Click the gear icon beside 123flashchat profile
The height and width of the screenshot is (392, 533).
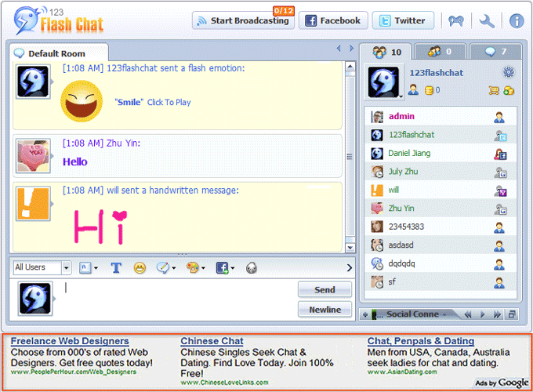[x=509, y=72]
